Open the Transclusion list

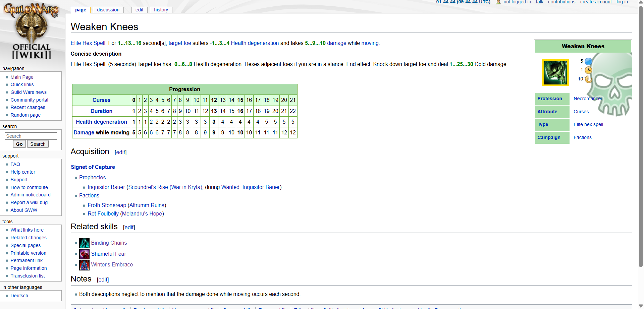point(28,276)
